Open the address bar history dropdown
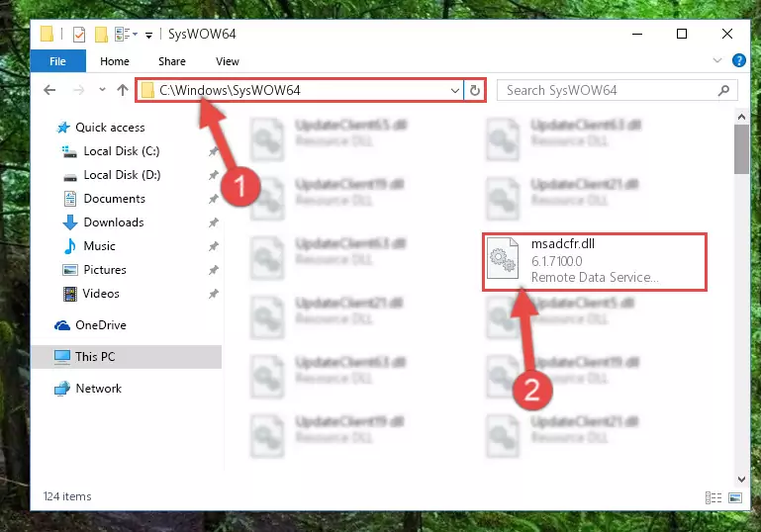The height and width of the screenshot is (532, 761). [455, 90]
